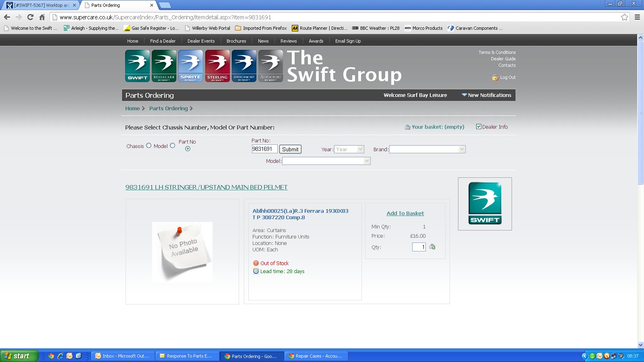This screenshot has height=362, width=644.
Task: Launch Internet Explorer from quick launch
Action: click(60, 356)
